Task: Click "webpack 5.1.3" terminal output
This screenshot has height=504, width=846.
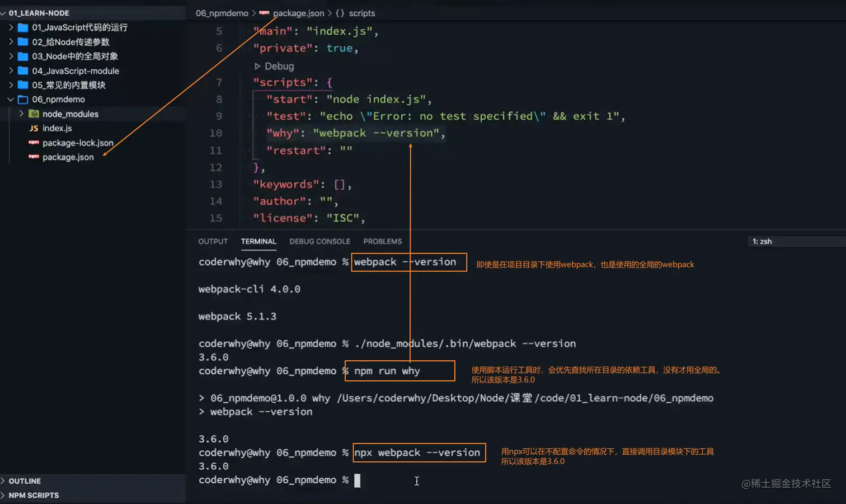Action: (237, 317)
